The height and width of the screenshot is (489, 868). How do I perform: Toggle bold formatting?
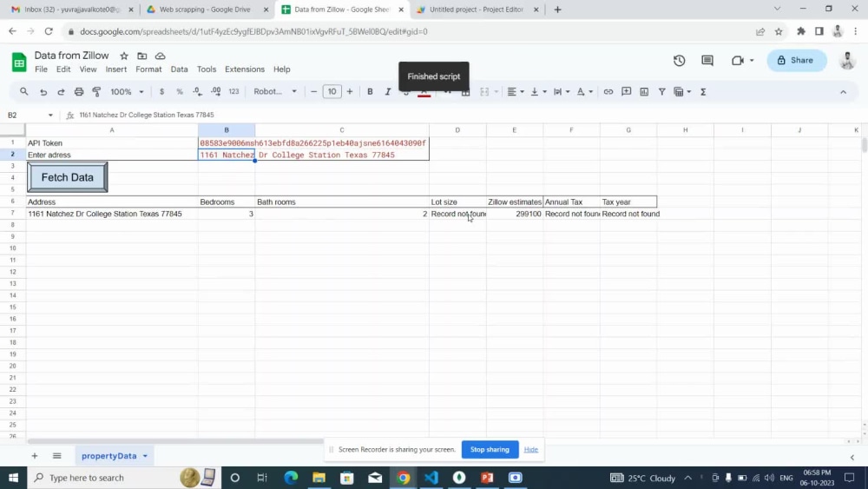tap(370, 92)
